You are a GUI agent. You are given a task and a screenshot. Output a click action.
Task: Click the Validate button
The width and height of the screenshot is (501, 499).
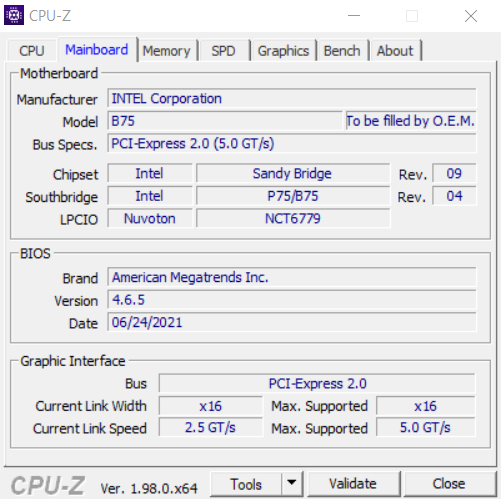click(x=353, y=484)
